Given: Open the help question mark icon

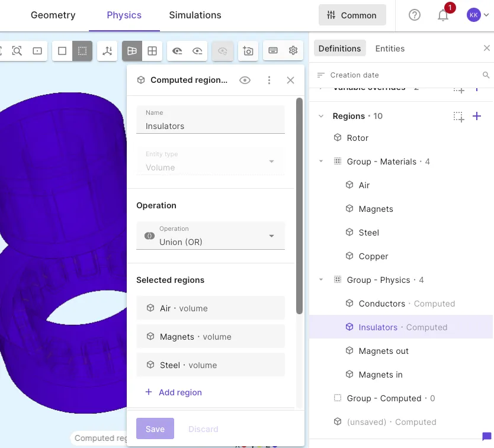Looking at the screenshot, I should click(x=414, y=15).
